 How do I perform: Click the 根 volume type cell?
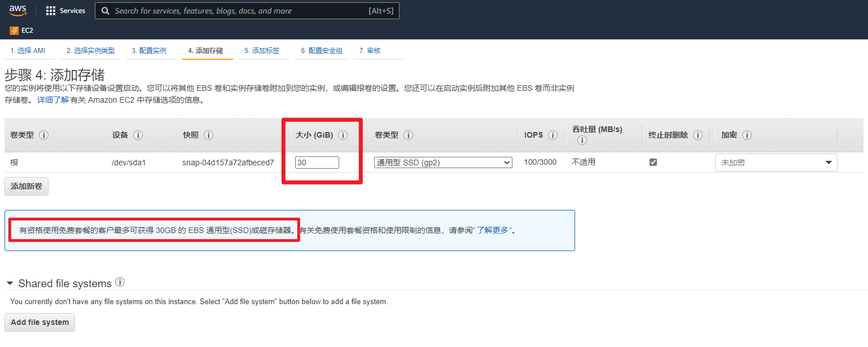[15, 162]
